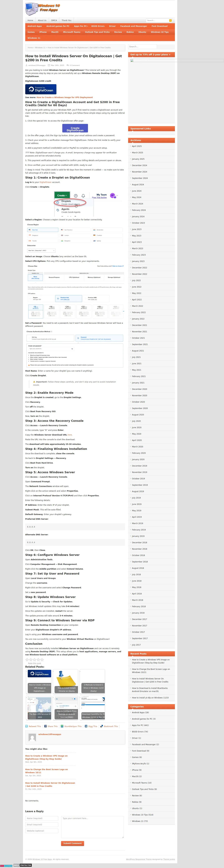Open the December 2024 archive

(140, 165)
